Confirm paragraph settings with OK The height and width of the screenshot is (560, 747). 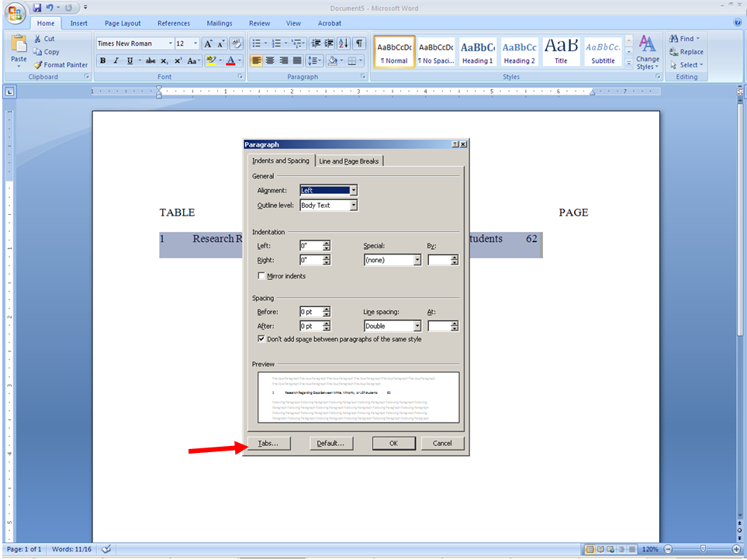(393, 443)
